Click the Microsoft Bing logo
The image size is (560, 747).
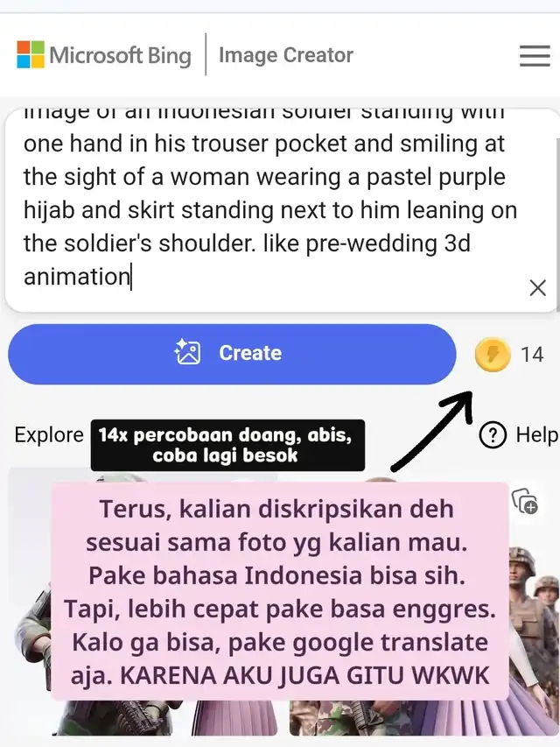[x=104, y=55]
